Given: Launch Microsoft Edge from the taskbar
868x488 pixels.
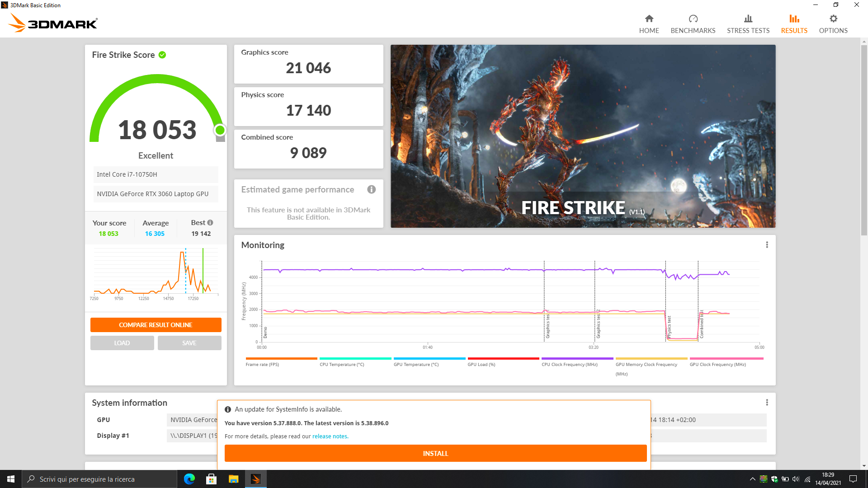Looking at the screenshot, I should click(x=189, y=479).
